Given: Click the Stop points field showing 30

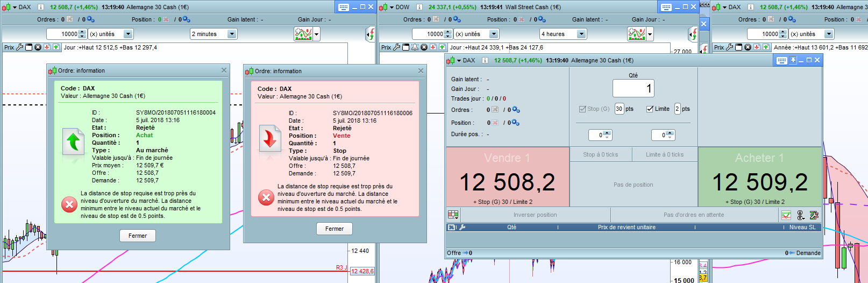Looking at the screenshot, I should pyautogui.click(x=619, y=109).
